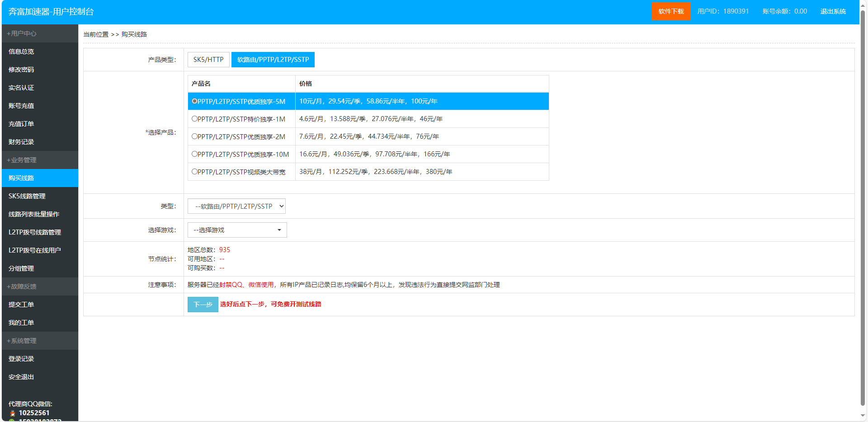This screenshot has width=868, height=422.
Task: Click the page's vertical scrollbar track
Action: point(863,226)
